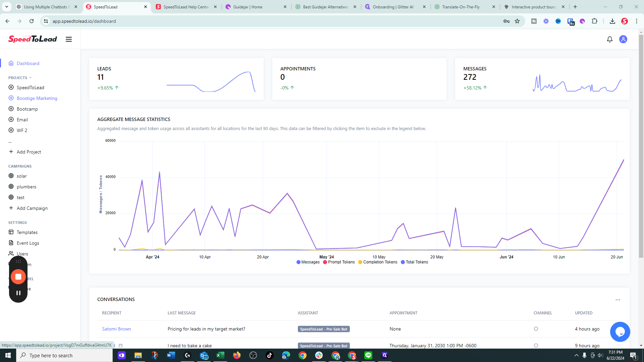The image size is (644, 362).
Task: Click the Windows taskbar search box
Action: point(64,355)
